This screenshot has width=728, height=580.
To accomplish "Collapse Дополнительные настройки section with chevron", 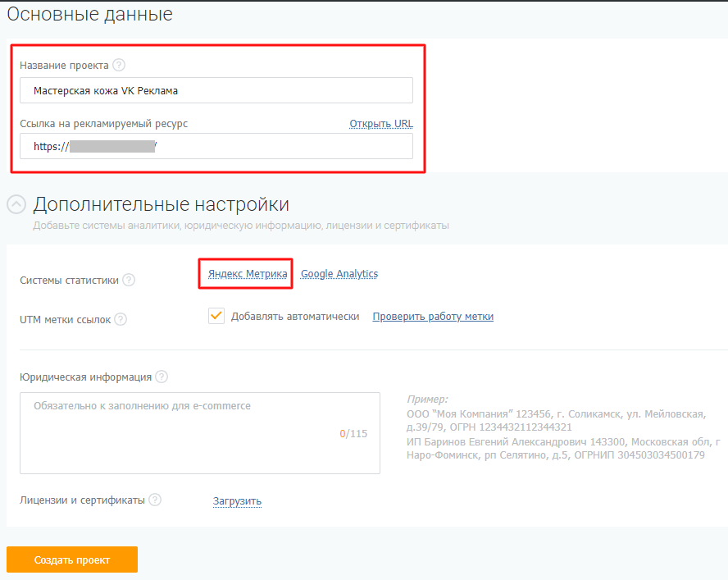I will tap(16, 204).
